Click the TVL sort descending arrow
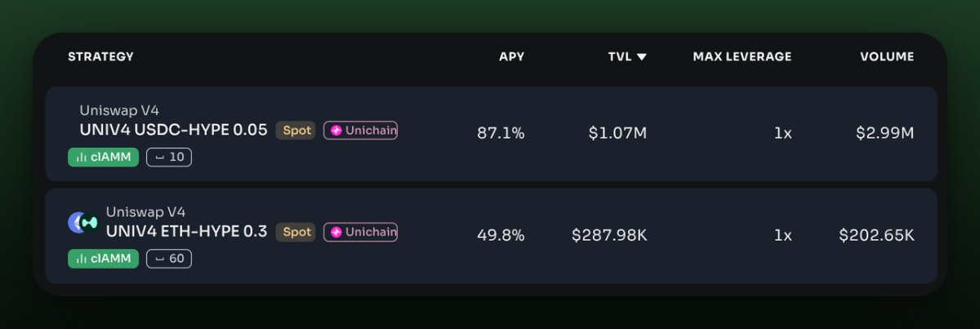 click(x=642, y=57)
